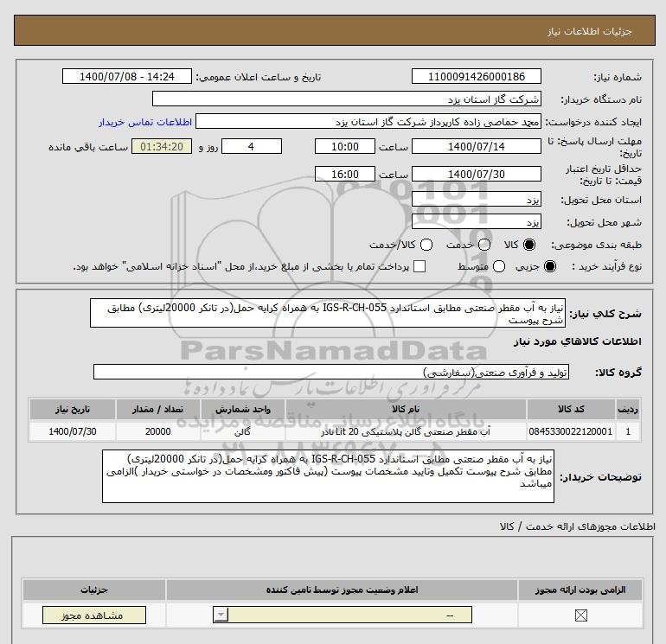
Task: Click the جزئیات اطلاعات نیاز title bar
Action: (x=334, y=31)
